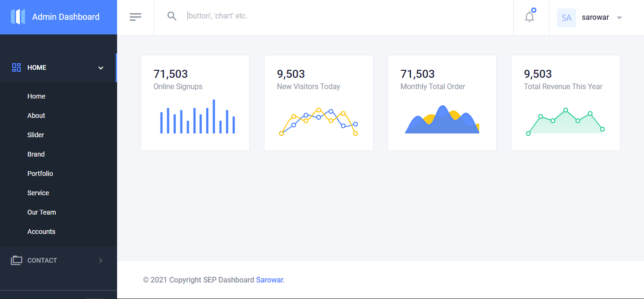The width and height of the screenshot is (644, 299).
Task: Open the Home submenu item
Action: tap(36, 96)
